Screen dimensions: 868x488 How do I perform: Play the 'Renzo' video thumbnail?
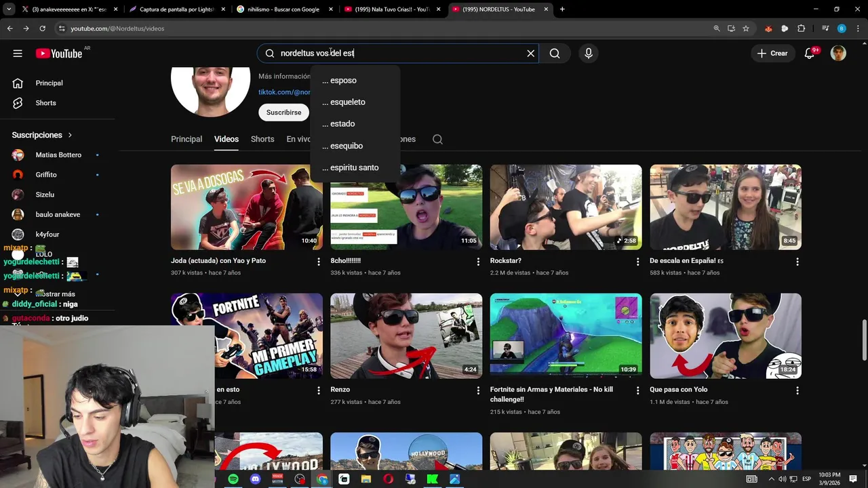tap(406, 336)
